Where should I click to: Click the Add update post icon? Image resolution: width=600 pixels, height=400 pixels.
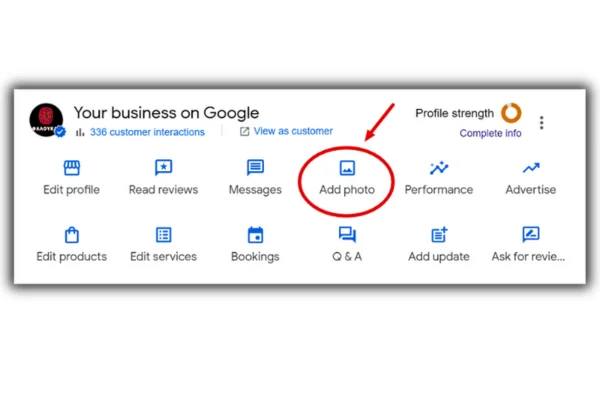pyautogui.click(x=438, y=235)
